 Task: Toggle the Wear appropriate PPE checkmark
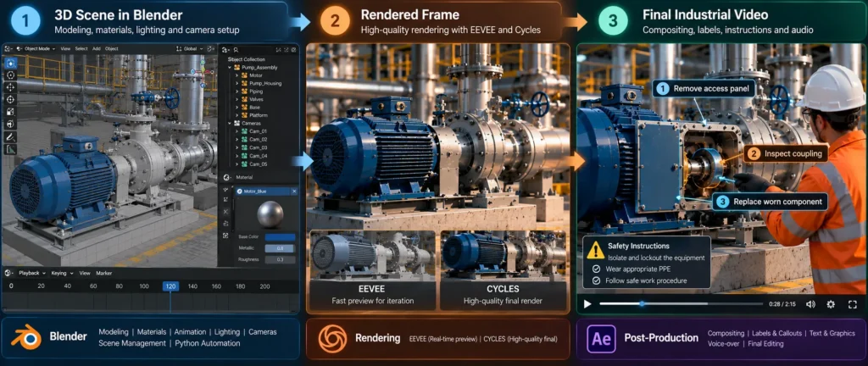click(x=596, y=269)
